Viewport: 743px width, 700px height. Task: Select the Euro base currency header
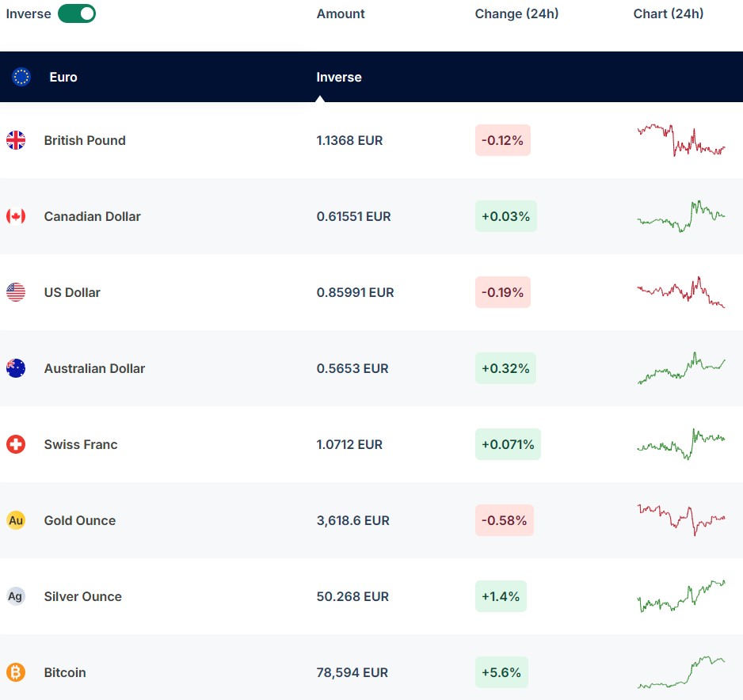point(63,77)
